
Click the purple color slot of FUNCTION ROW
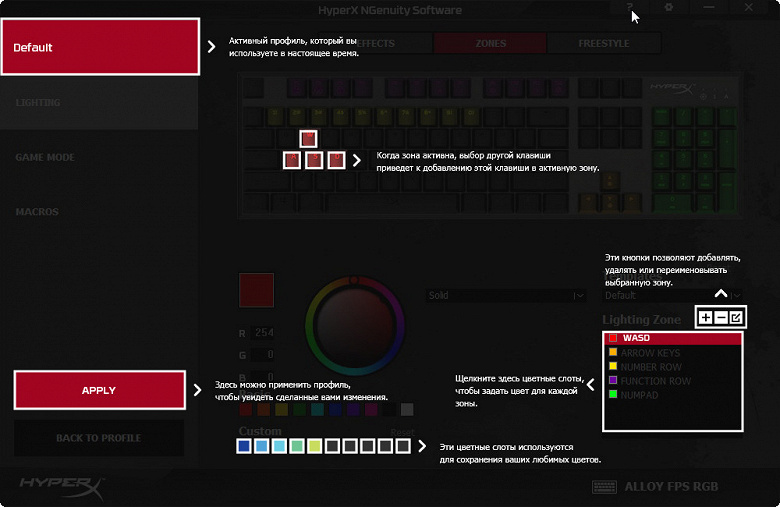(x=613, y=380)
